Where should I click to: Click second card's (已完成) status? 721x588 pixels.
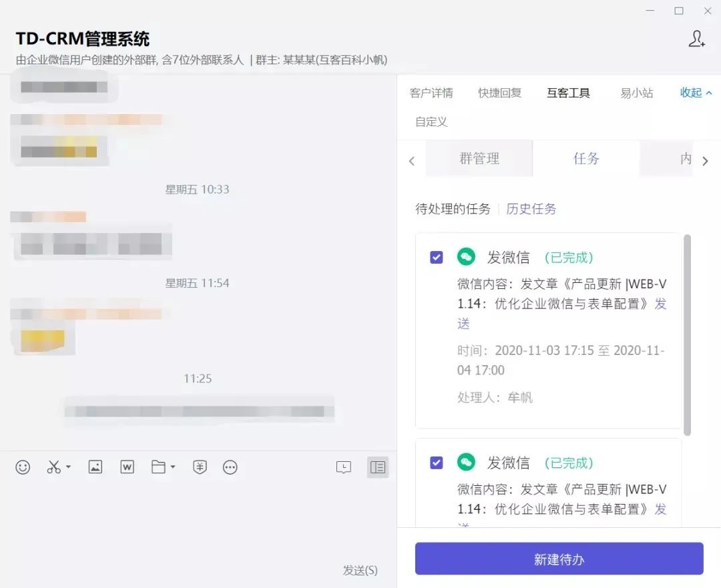tap(569, 463)
